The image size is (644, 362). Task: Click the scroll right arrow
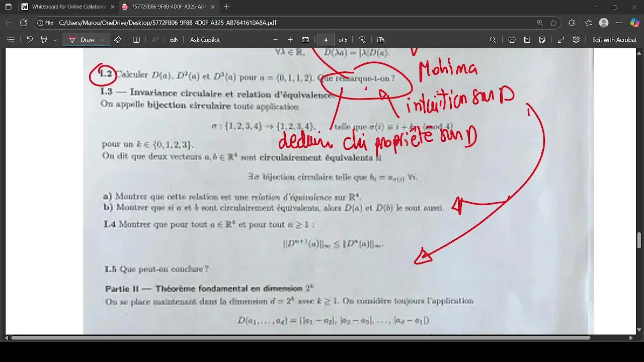(631, 338)
